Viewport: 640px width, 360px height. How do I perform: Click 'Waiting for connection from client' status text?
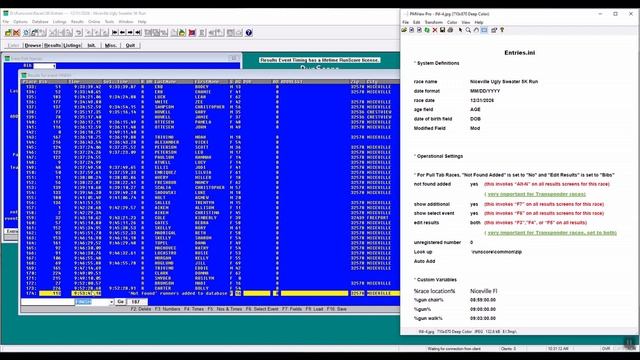pos(453,349)
